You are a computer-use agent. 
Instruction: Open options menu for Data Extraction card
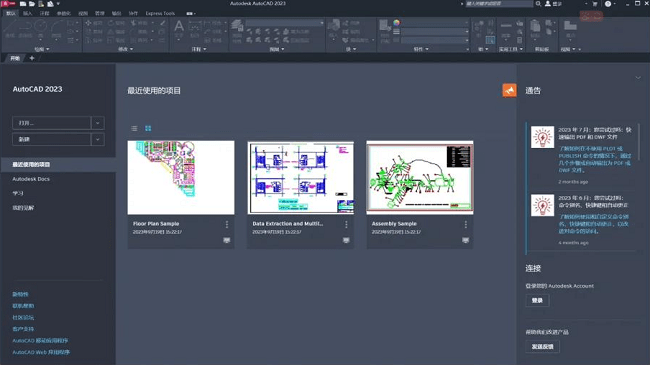(x=346, y=224)
